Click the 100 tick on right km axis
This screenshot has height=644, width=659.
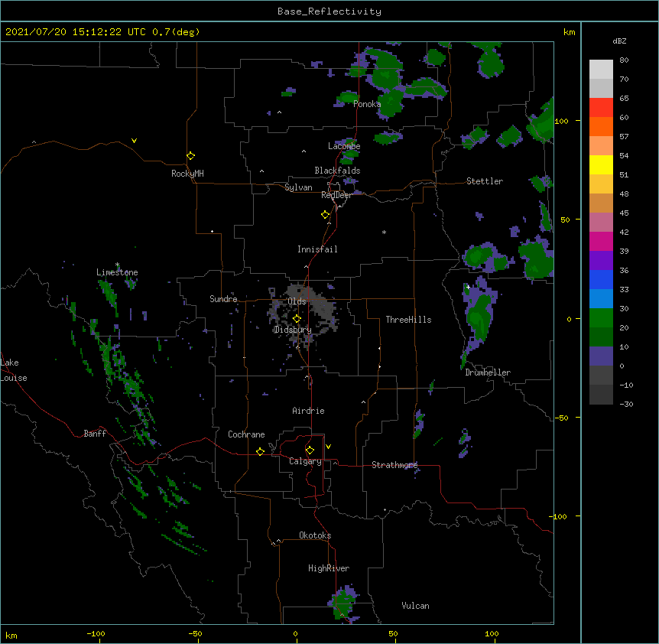coord(561,121)
